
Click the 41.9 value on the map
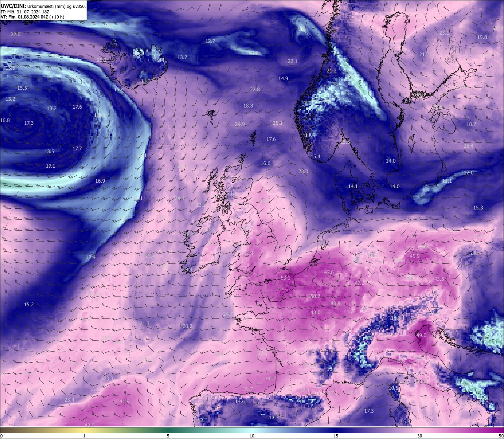coord(124,402)
